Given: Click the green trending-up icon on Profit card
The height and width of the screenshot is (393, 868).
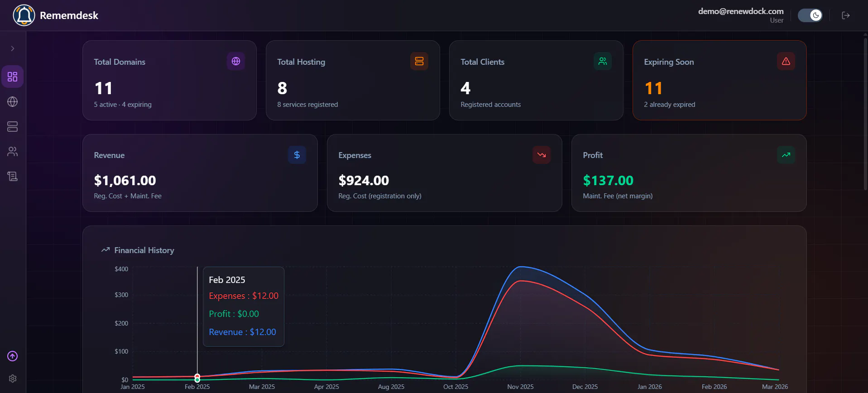Looking at the screenshot, I should click(786, 155).
